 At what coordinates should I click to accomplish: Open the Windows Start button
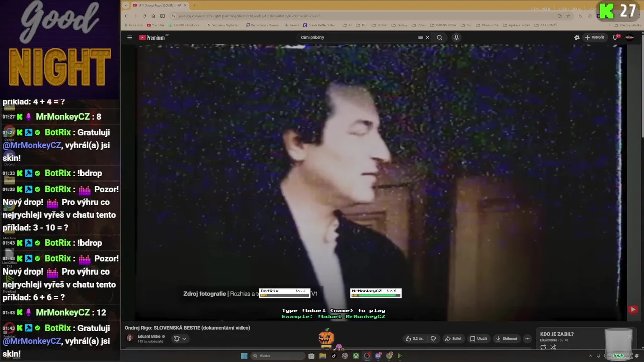[244, 356]
